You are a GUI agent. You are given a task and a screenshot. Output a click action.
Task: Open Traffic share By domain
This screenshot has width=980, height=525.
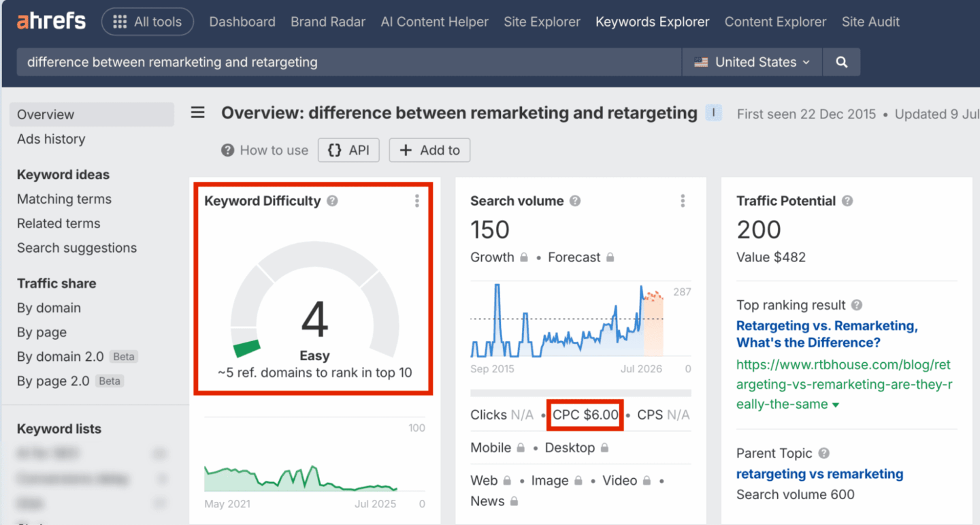click(x=49, y=308)
